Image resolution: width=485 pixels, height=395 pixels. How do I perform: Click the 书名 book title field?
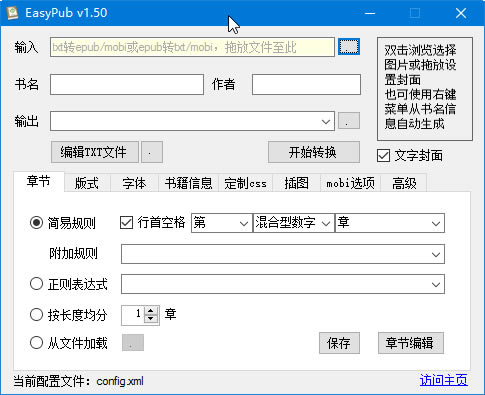(x=127, y=84)
